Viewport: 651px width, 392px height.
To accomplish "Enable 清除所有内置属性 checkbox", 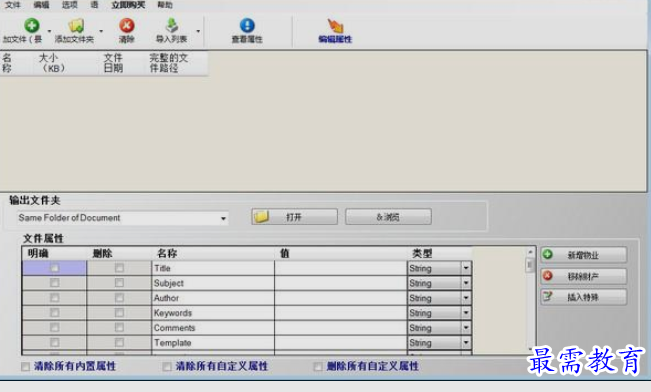I will tap(25, 366).
